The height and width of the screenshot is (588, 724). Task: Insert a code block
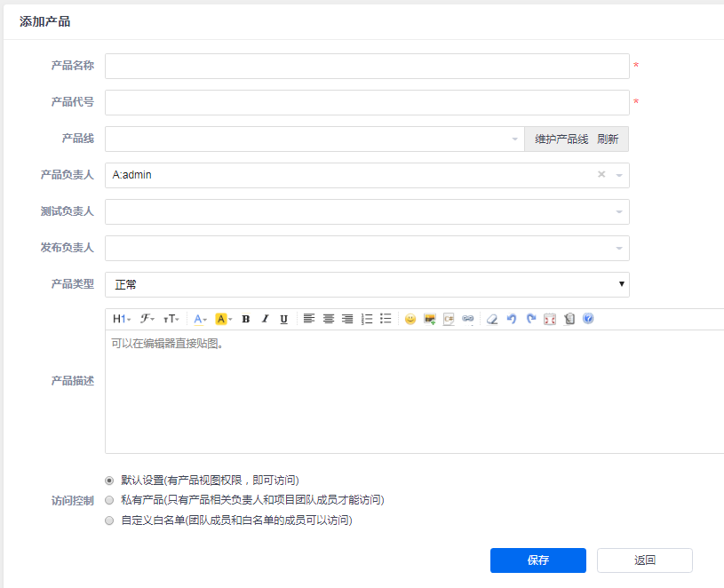(449, 319)
